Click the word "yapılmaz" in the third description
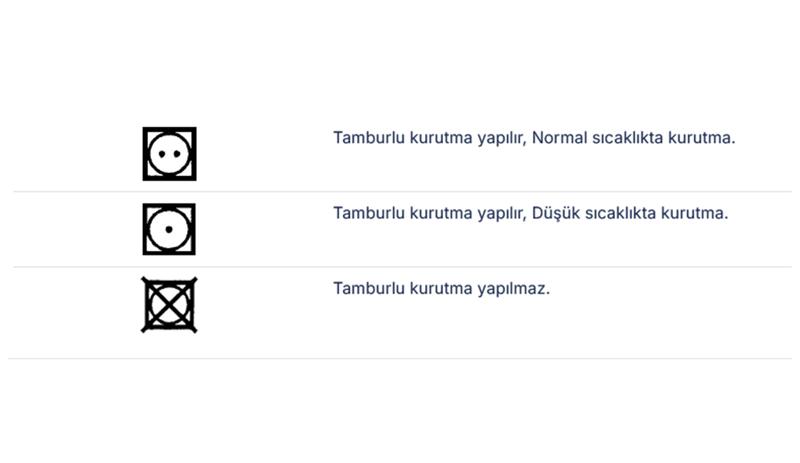Image resolution: width=800 pixels, height=463 pixels. point(511,289)
